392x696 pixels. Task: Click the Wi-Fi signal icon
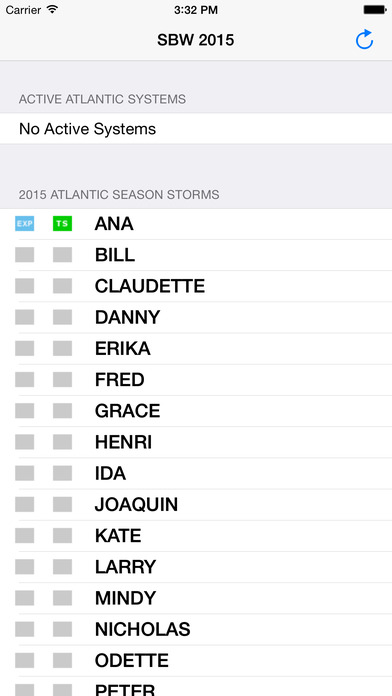pos(52,9)
